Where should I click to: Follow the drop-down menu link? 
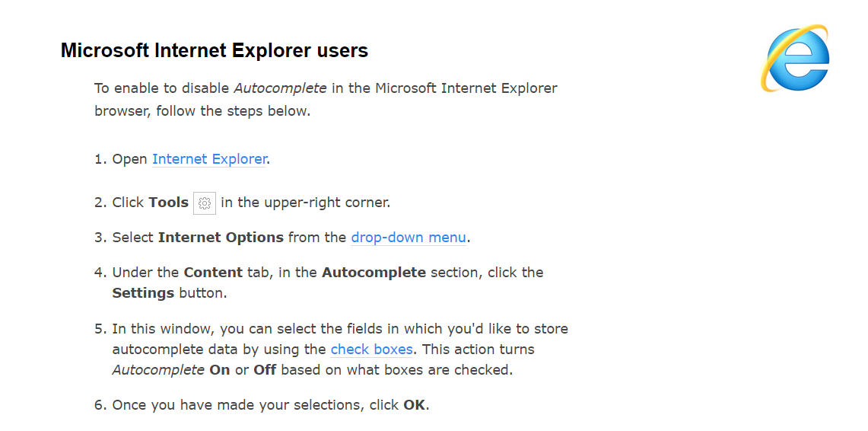(409, 238)
